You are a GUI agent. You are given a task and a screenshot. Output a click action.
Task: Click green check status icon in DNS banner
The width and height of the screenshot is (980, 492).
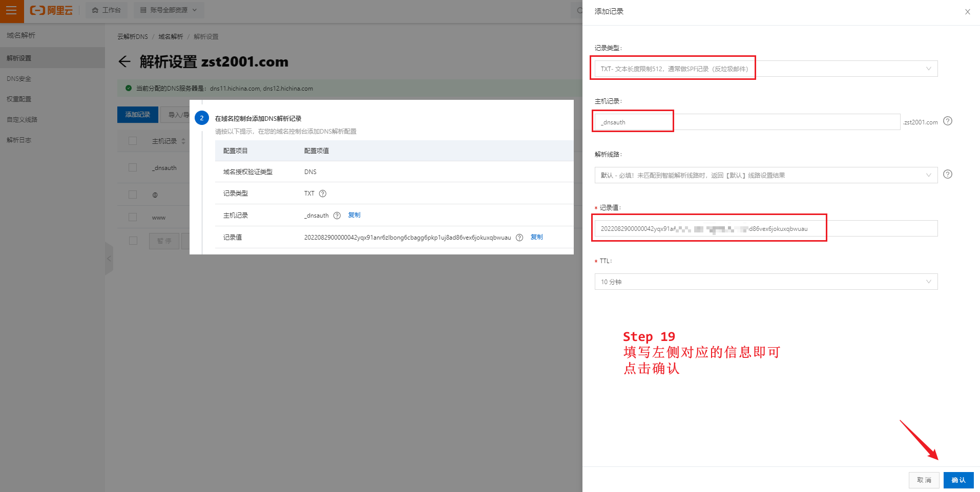point(129,88)
